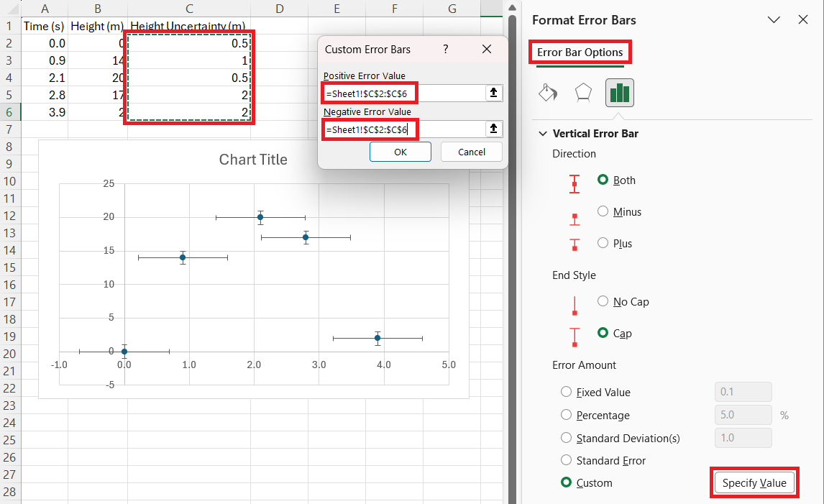Select Error Bar Options bar chart icon
This screenshot has width=824, height=504.
[620, 93]
